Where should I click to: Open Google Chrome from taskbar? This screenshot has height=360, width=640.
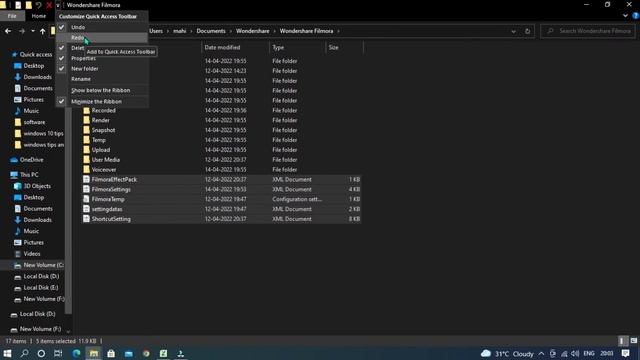[146, 353]
